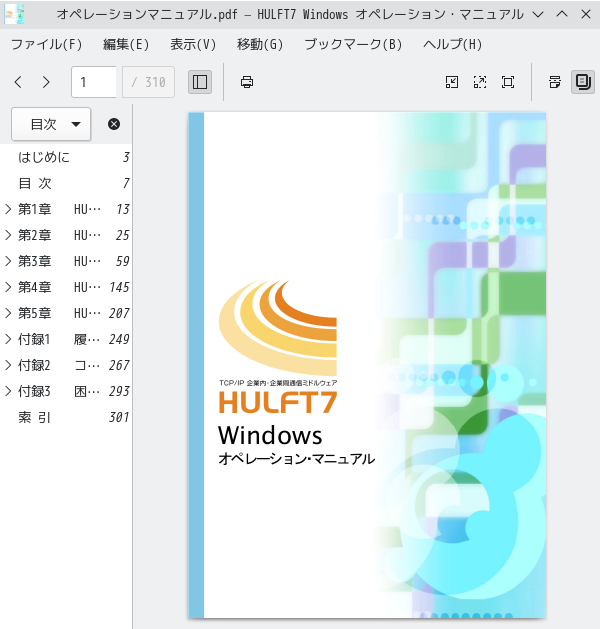This screenshot has height=629, width=600.
Task: Select 第3章 chapter label in contents
Action: pyautogui.click(x=34, y=261)
